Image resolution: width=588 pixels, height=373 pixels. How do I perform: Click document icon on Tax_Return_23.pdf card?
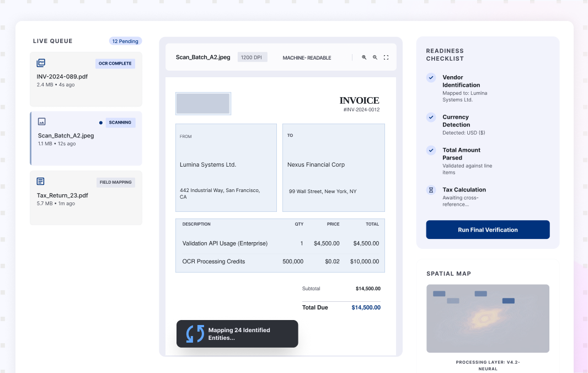coord(40,181)
